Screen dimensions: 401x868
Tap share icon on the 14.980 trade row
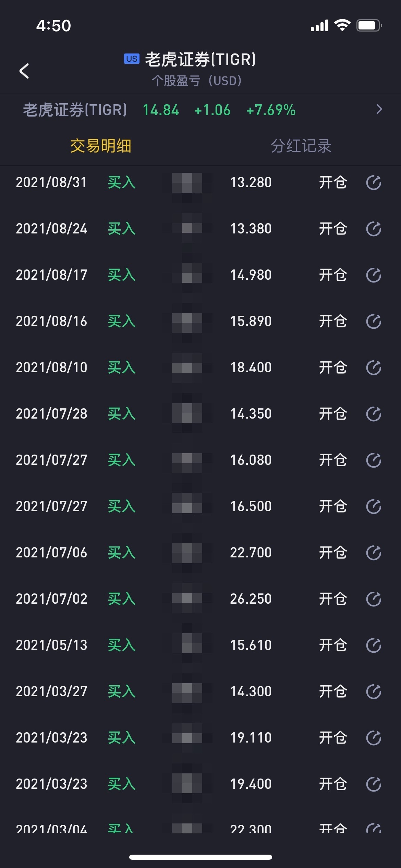(x=374, y=275)
